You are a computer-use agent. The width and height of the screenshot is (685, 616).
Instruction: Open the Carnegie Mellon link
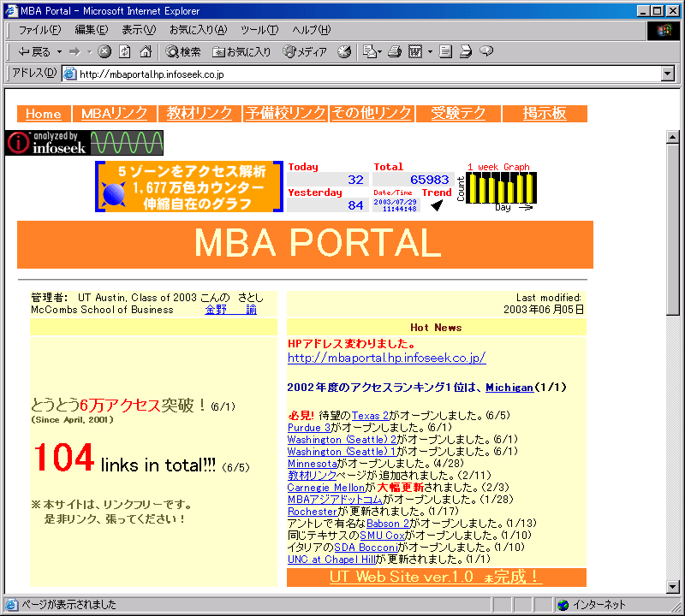(x=326, y=487)
